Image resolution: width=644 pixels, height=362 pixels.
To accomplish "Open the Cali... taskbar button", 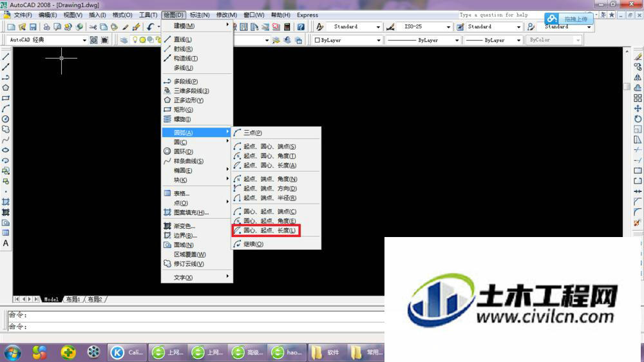I will (x=127, y=352).
